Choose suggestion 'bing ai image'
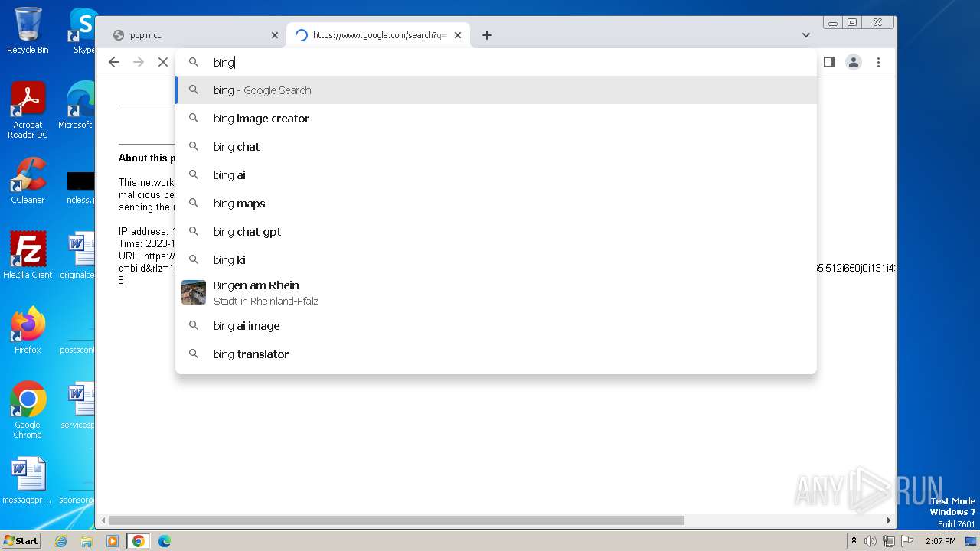Viewport: 980px width, 551px height. 496,326
